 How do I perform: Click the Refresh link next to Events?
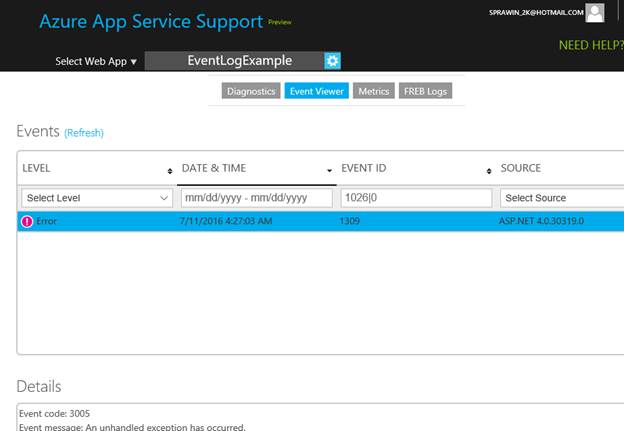coord(84,133)
